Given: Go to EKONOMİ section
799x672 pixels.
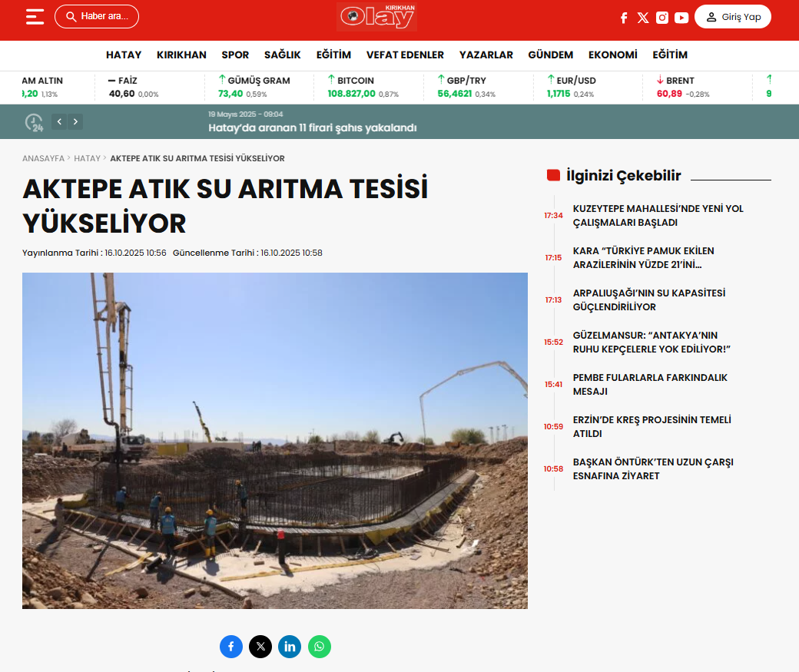Looking at the screenshot, I should 612,55.
